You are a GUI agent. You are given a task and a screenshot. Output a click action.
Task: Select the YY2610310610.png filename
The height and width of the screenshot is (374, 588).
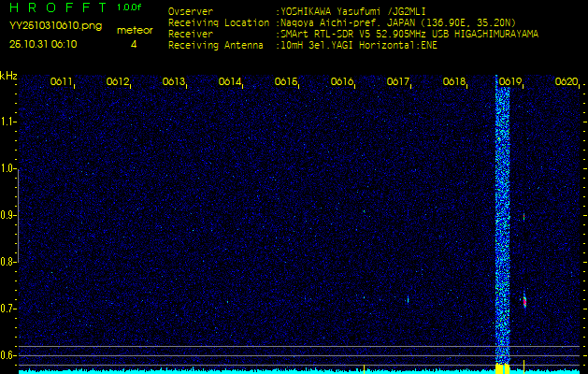coord(55,26)
